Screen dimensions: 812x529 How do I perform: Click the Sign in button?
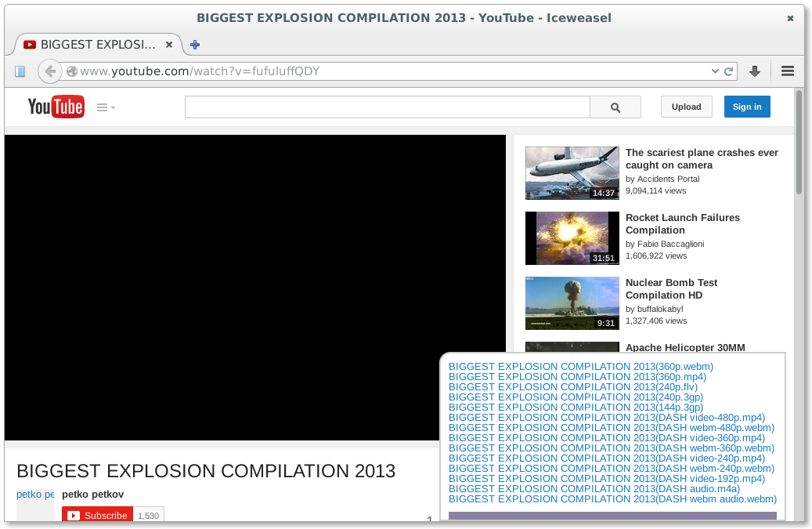747,107
